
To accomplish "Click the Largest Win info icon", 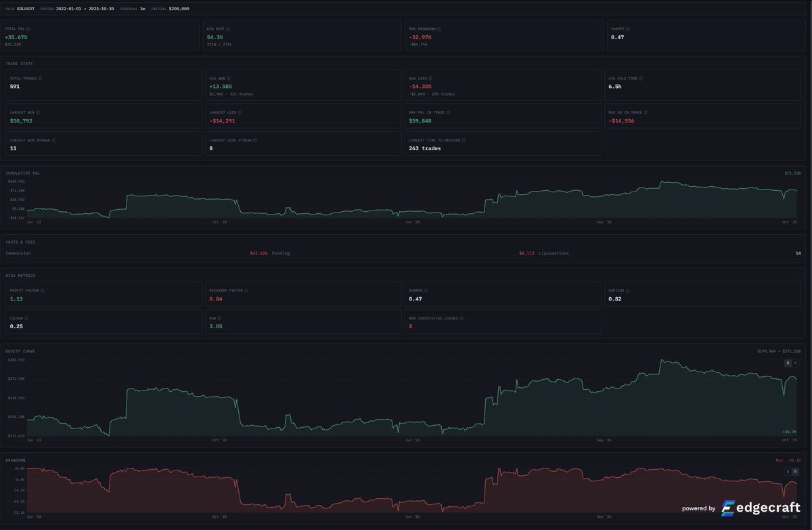I will [38, 112].
